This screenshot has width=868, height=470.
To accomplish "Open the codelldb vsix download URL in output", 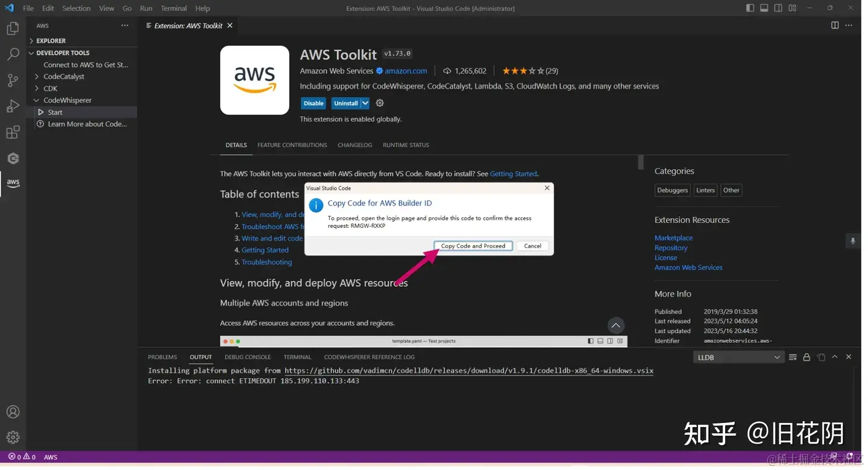I will click(x=469, y=371).
